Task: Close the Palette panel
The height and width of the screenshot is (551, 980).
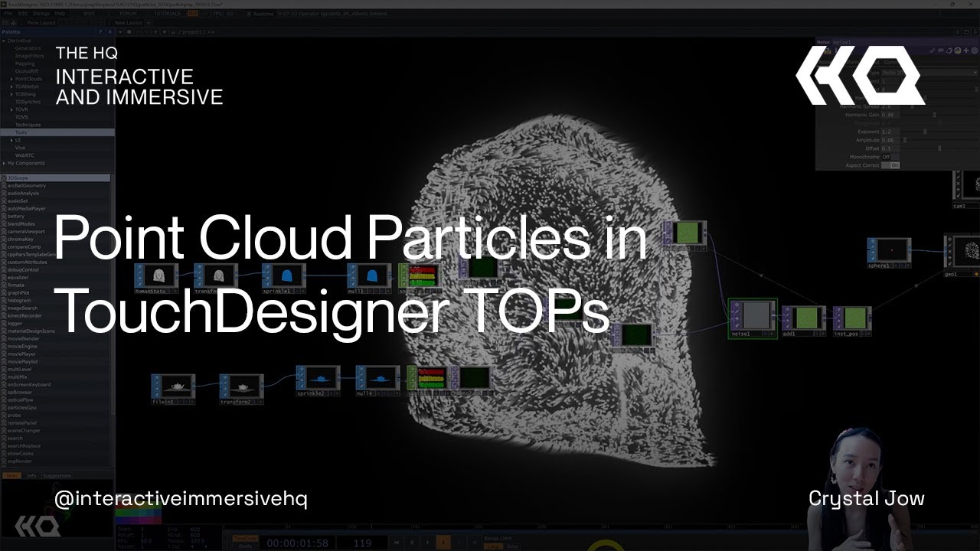Action: [110, 32]
